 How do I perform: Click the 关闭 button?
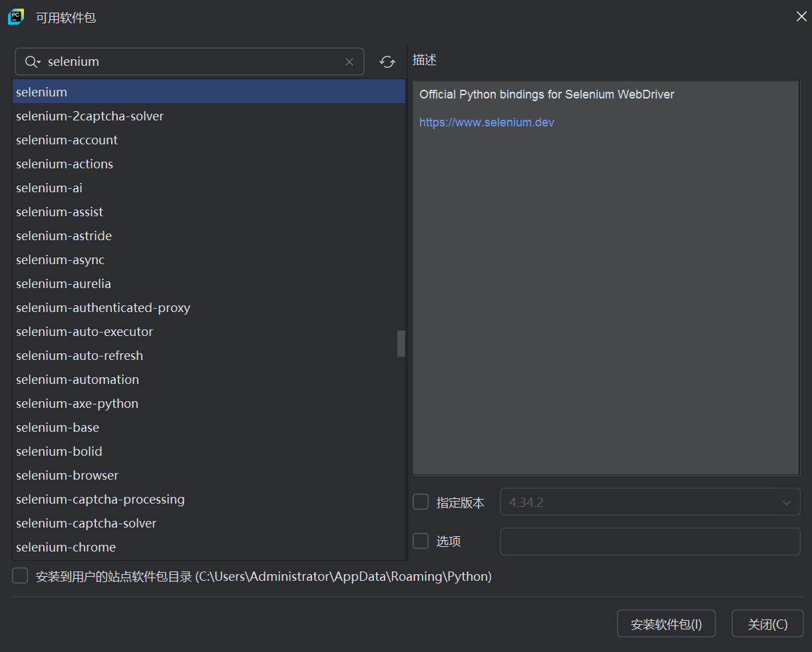pyautogui.click(x=767, y=624)
